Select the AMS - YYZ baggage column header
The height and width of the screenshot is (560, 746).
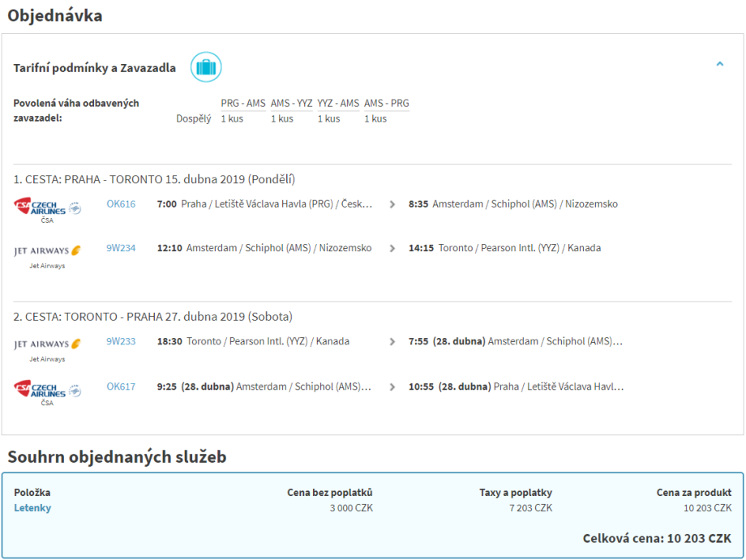[x=291, y=104]
